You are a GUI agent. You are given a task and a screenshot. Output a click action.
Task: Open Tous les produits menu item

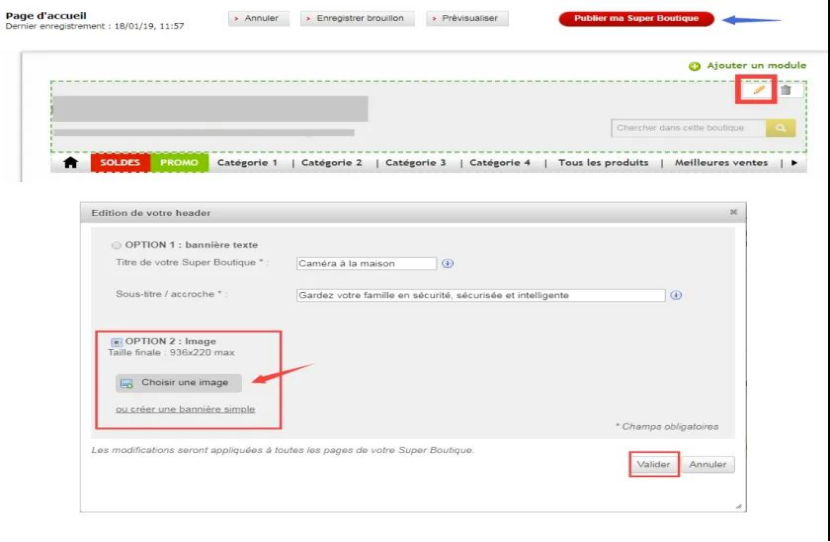click(x=603, y=162)
